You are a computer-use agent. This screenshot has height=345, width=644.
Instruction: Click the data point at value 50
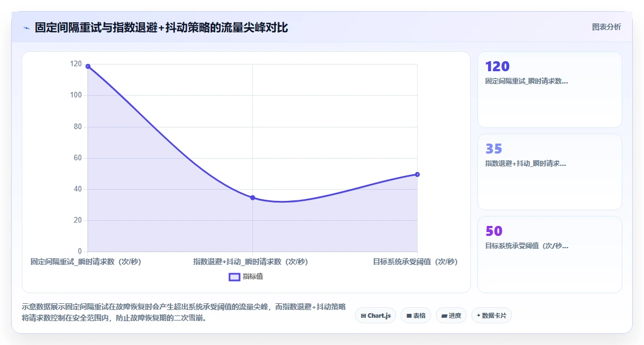417,174
